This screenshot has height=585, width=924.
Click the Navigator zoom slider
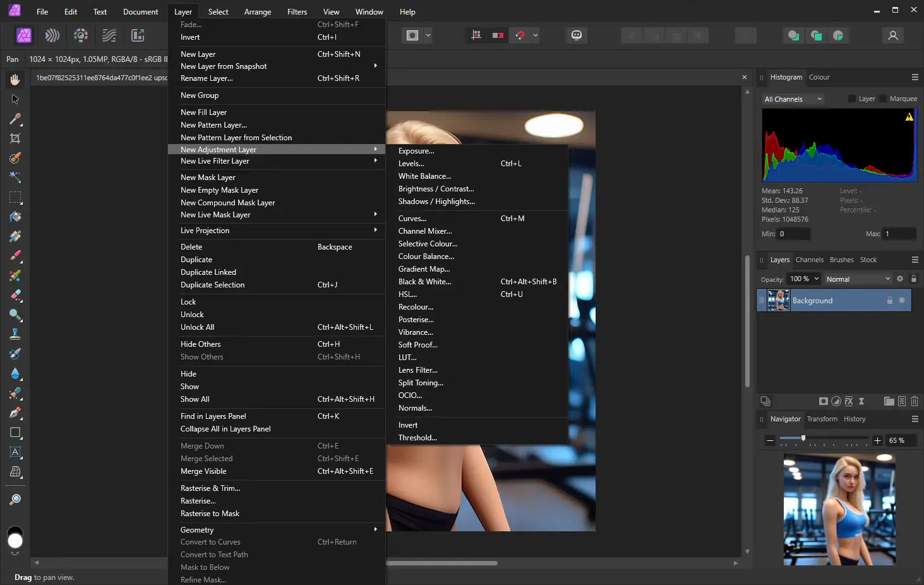[803, 439]
